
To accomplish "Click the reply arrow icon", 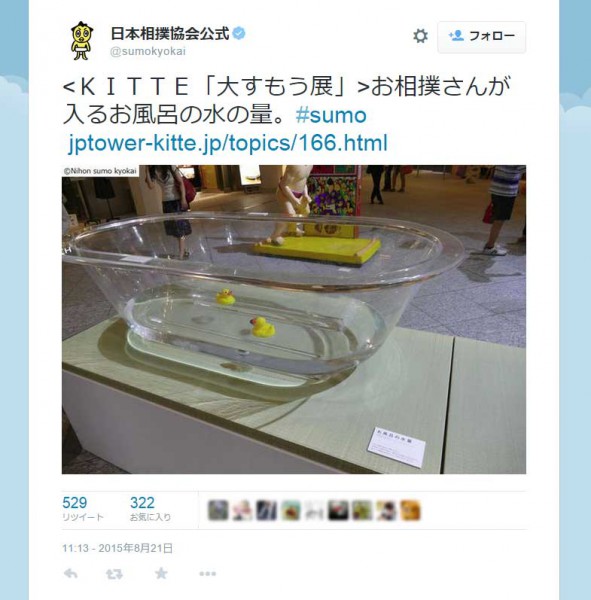I will click(x=71, y=573).
